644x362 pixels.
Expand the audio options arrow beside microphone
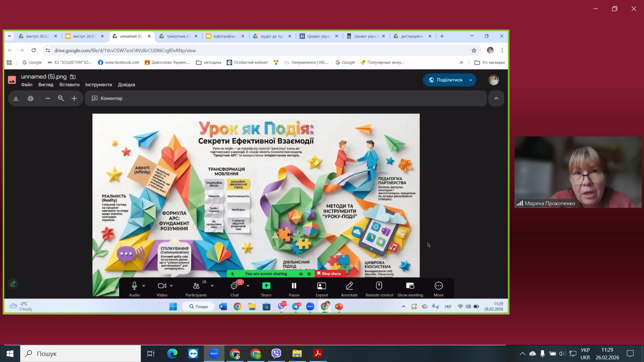144,286
